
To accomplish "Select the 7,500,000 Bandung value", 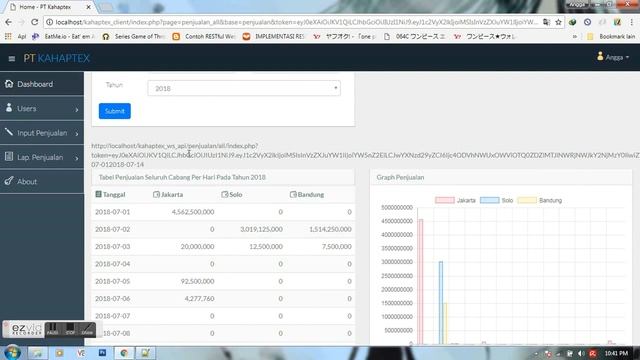I will point(337,247).
